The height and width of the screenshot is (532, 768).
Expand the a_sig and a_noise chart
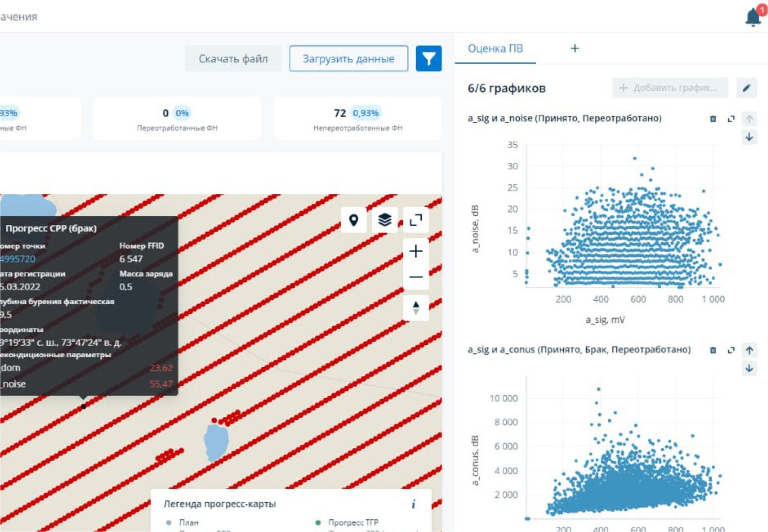coord(731,119)
